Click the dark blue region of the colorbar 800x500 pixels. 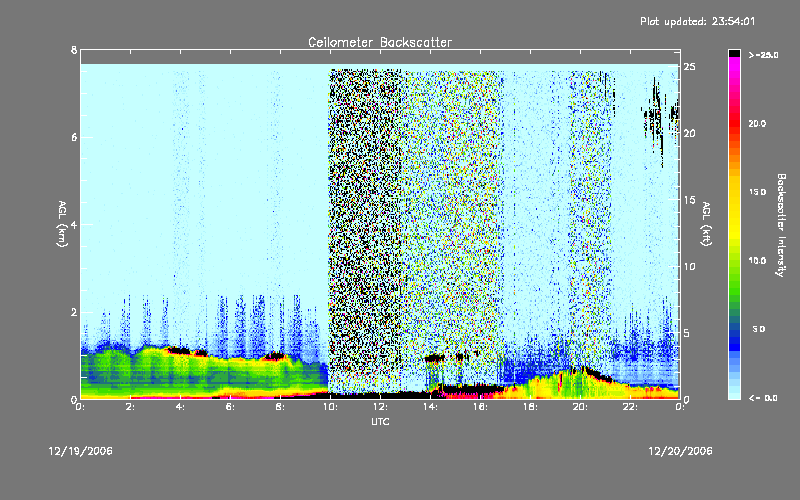[734, 337]
